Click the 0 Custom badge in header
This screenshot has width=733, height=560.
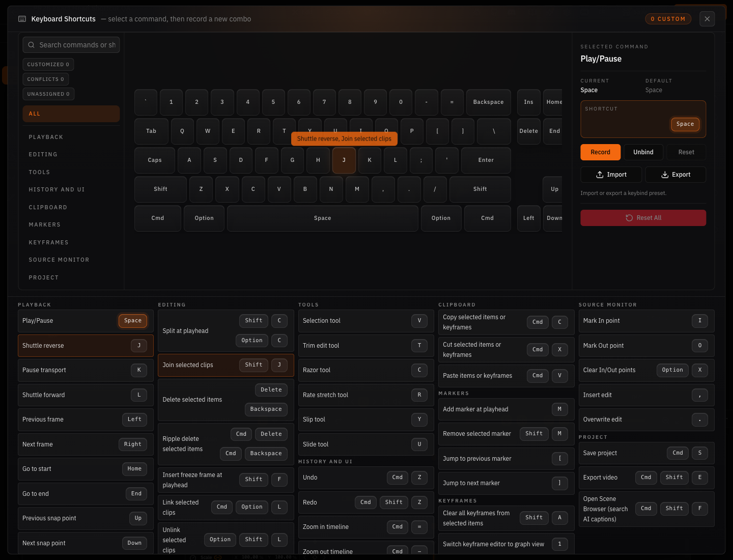click(x=668, y=19)
